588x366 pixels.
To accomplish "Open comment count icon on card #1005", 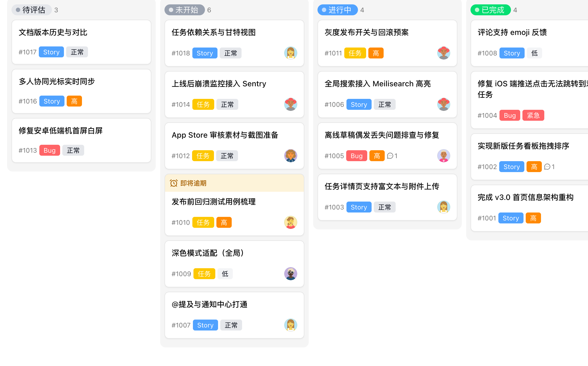I will tap(390, 156).
